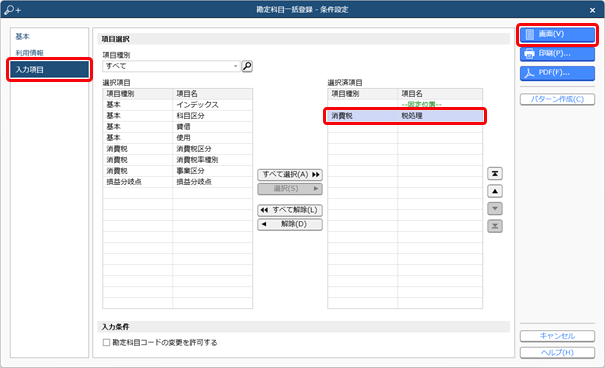Enable 勘定科目コードの変更を許可する checkbox
The height and width of the screenshot is (368, 605).
click(x=106, y=343)
